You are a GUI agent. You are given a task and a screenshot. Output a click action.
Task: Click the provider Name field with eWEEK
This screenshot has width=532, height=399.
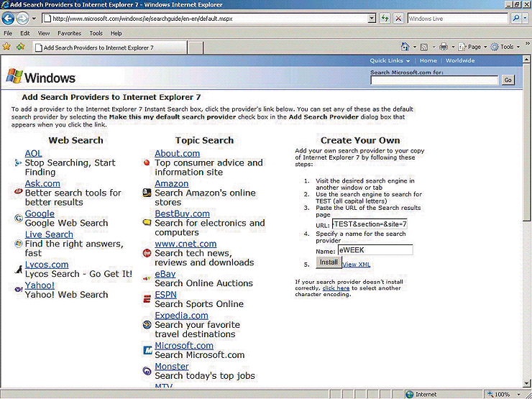[375, 250]
